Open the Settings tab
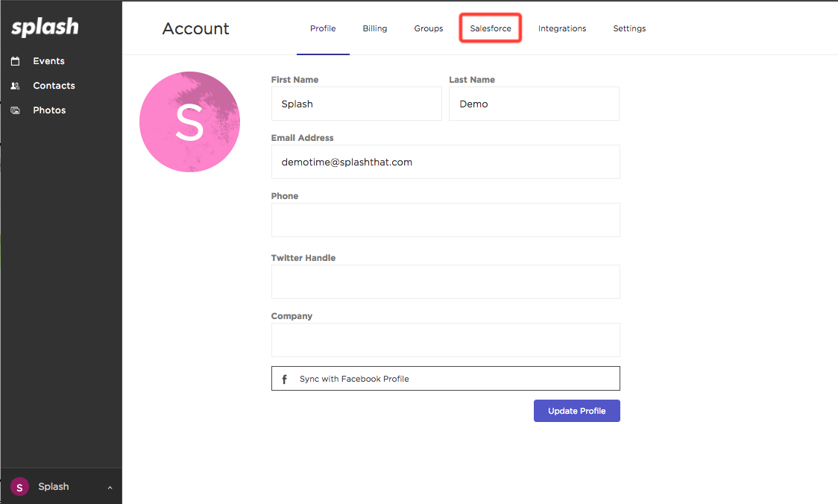 [629, 28]
